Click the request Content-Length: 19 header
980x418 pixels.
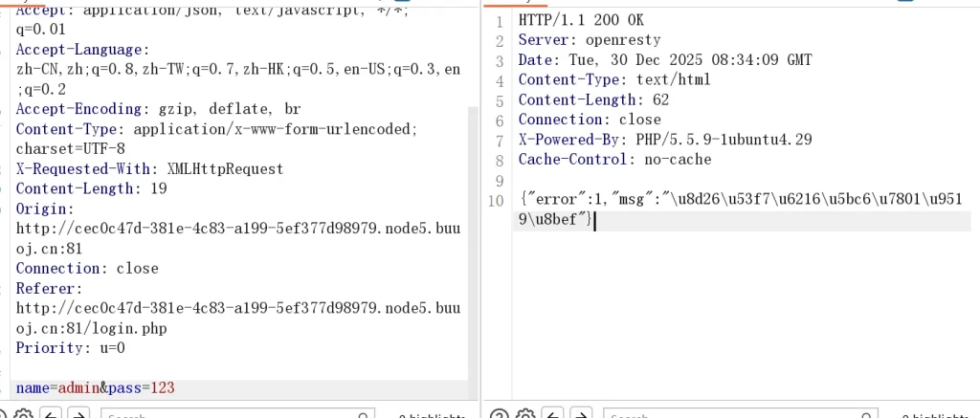point(91,188)
